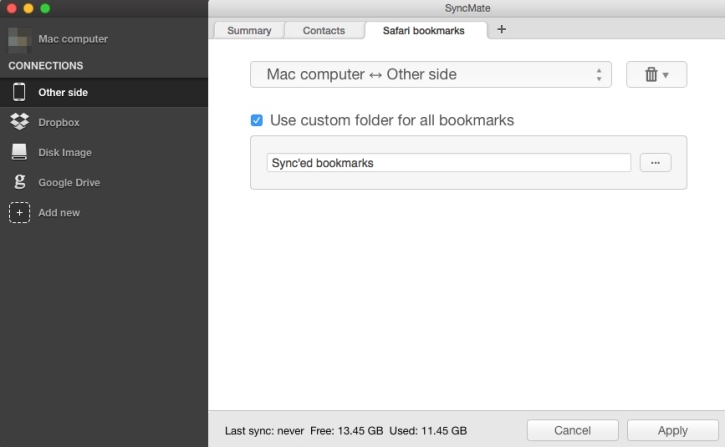Viewport: 725px width, 447px height.
Task: Click the Cancel button
Action: coord(572,430)
